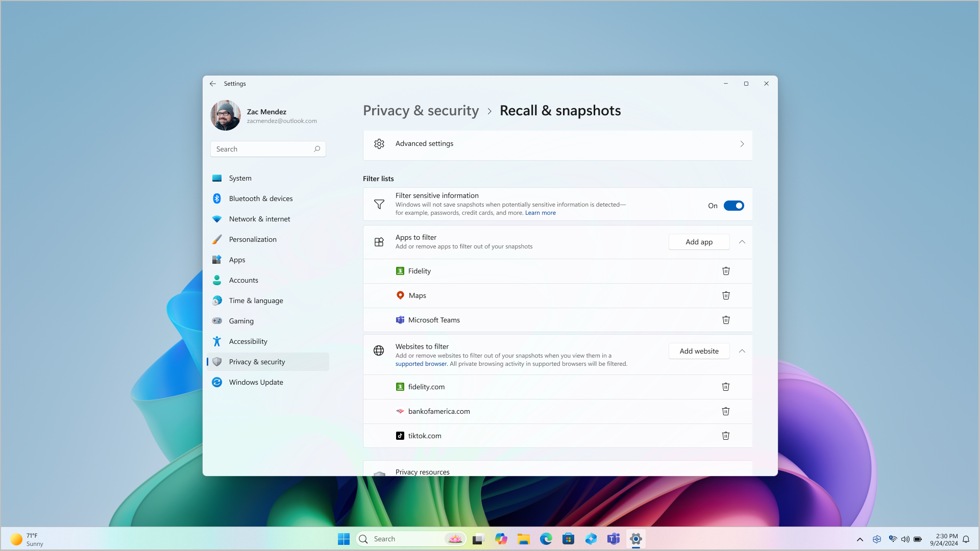Click the tiktok.com delete icon
The height and width of the screenshot is (551, 980).
[726, 435]
